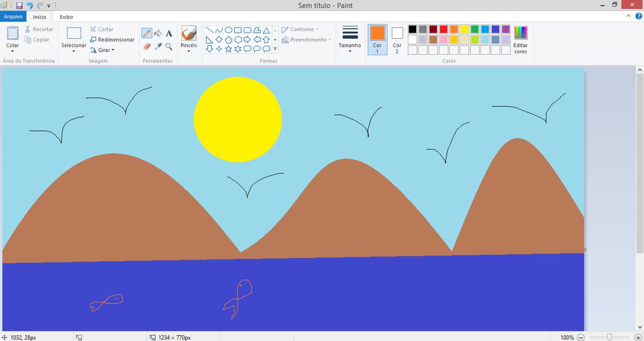The height and width of the screenshot is (341, 644).
Task: Choose the Down arrow shape
Action: (209, 49)
